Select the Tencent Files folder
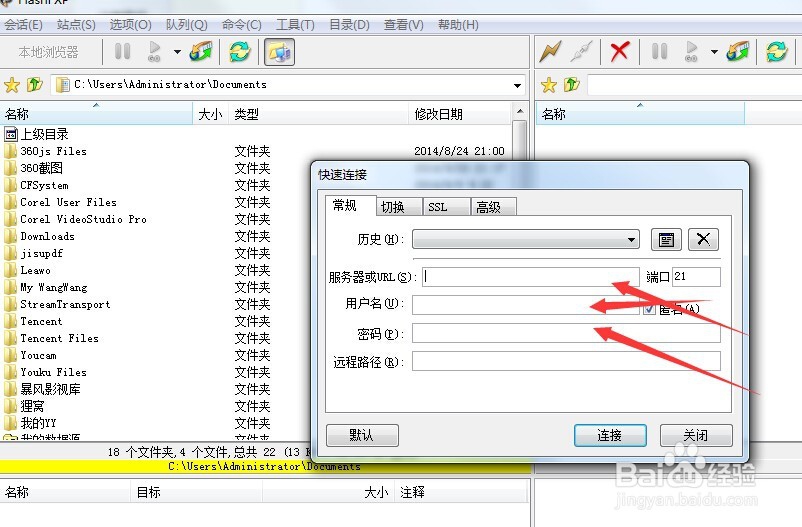The height and width of the screenshot is (527, 802). coord(52,338)
